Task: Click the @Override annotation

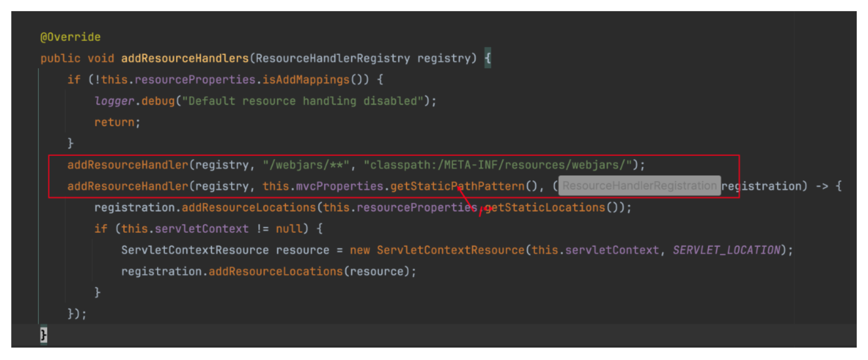Action: [70, 37]
